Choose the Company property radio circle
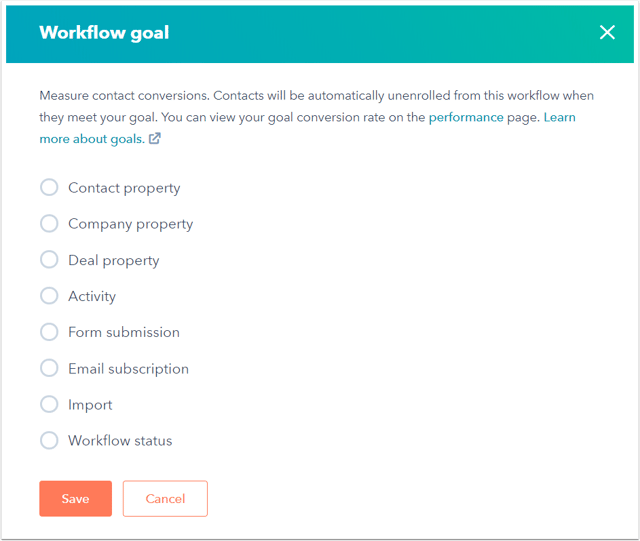 coord(49,224)
